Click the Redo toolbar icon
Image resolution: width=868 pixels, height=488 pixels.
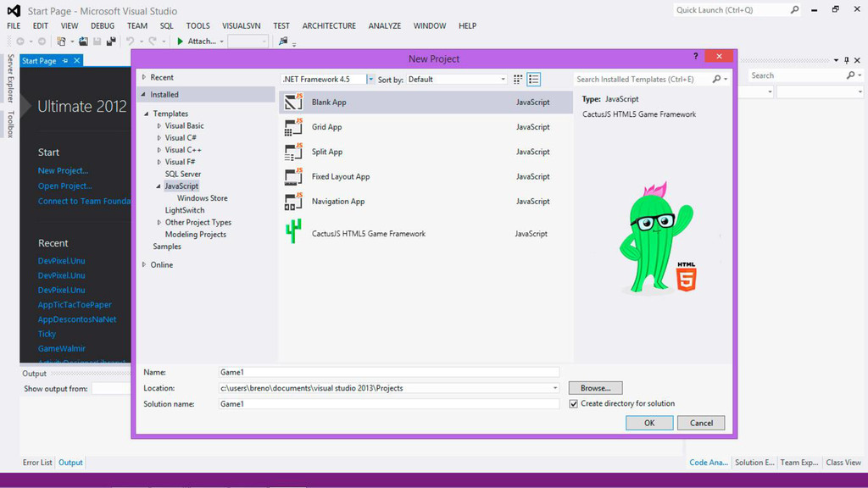click(x=153, y=42)
